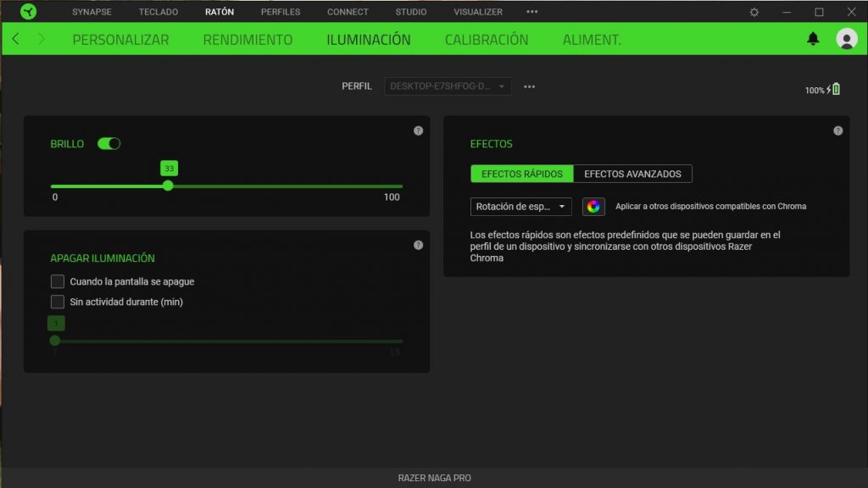This screenshot has width=868, height=488.
Task: Toggle the Brillo switch off
Action: [x=108, y=144]
